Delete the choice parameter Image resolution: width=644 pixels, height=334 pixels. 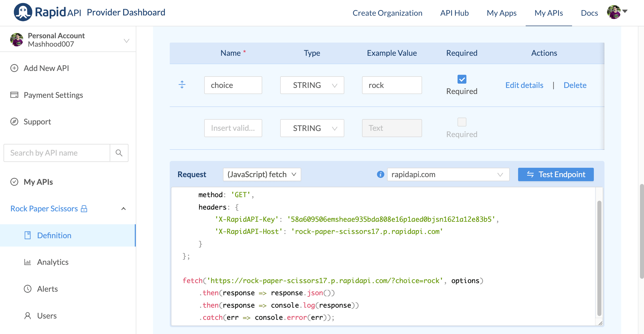coord(575,85)
